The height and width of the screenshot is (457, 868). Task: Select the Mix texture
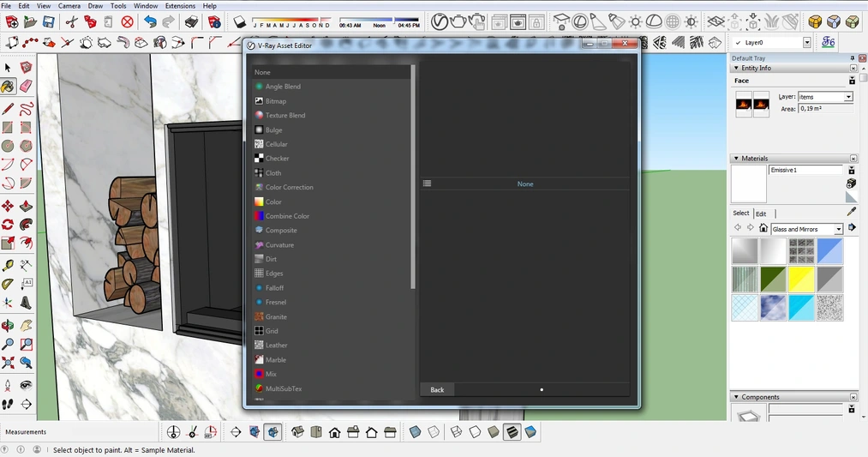click(271, 375)
